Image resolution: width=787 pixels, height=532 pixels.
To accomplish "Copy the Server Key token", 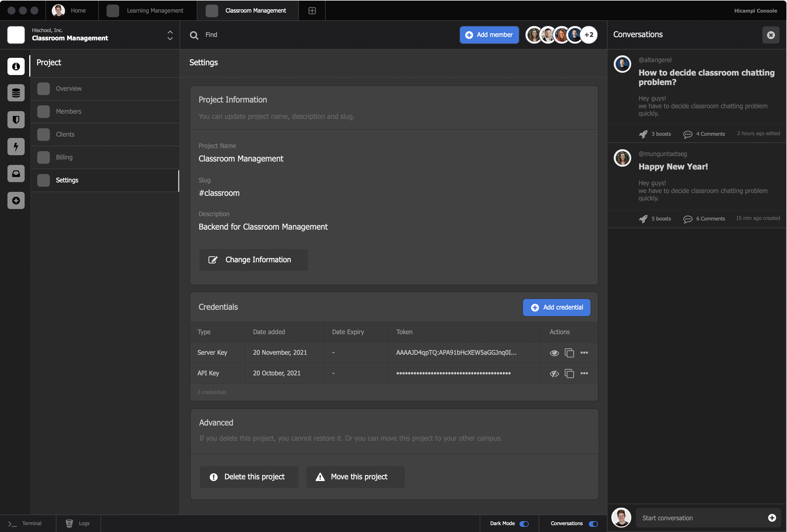I will (569, 352).
